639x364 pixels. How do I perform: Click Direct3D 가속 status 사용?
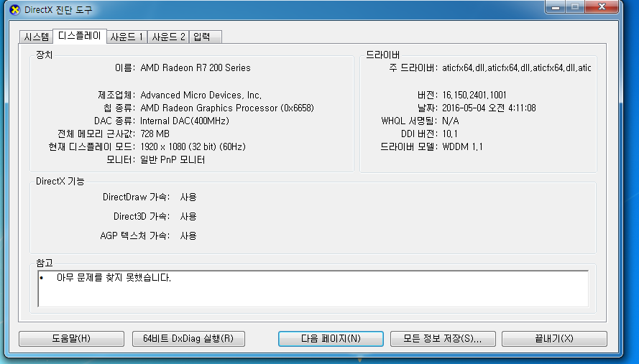(188, 216)
